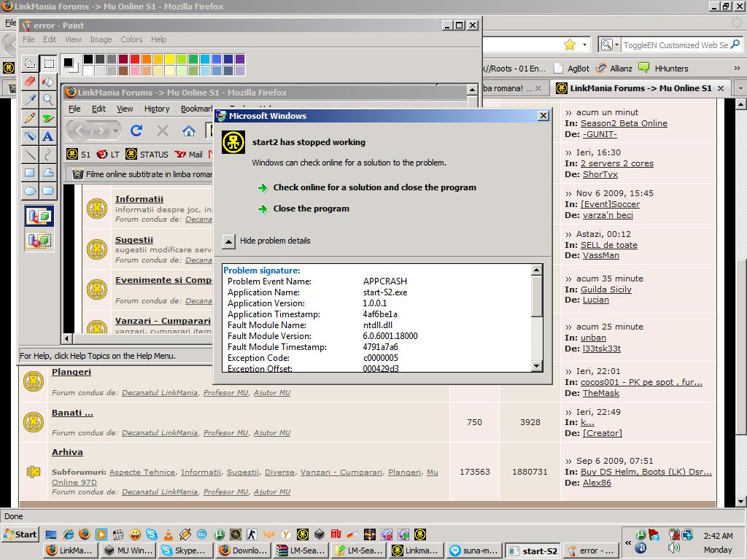Open the Allianz bookmark

614,68
